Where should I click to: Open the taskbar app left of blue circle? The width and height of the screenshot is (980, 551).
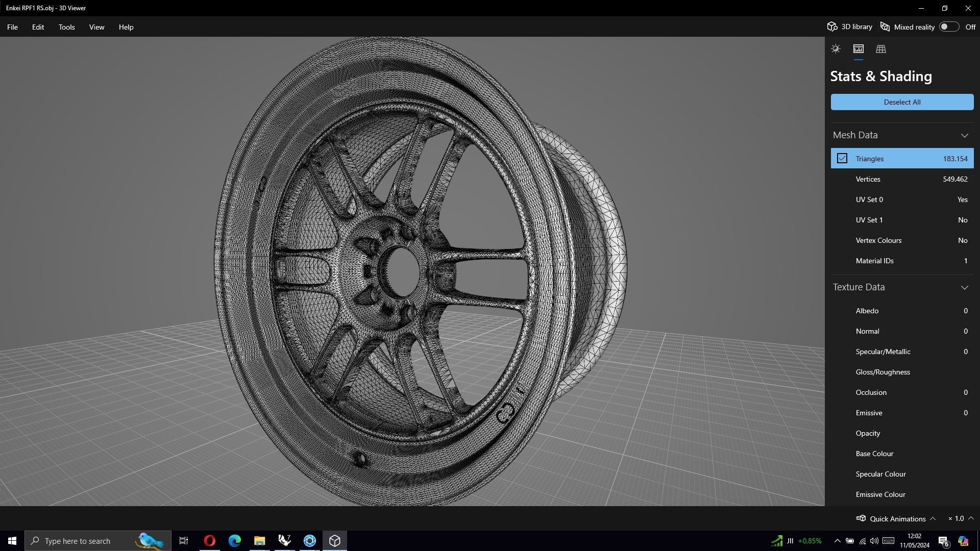pos(285,541)
